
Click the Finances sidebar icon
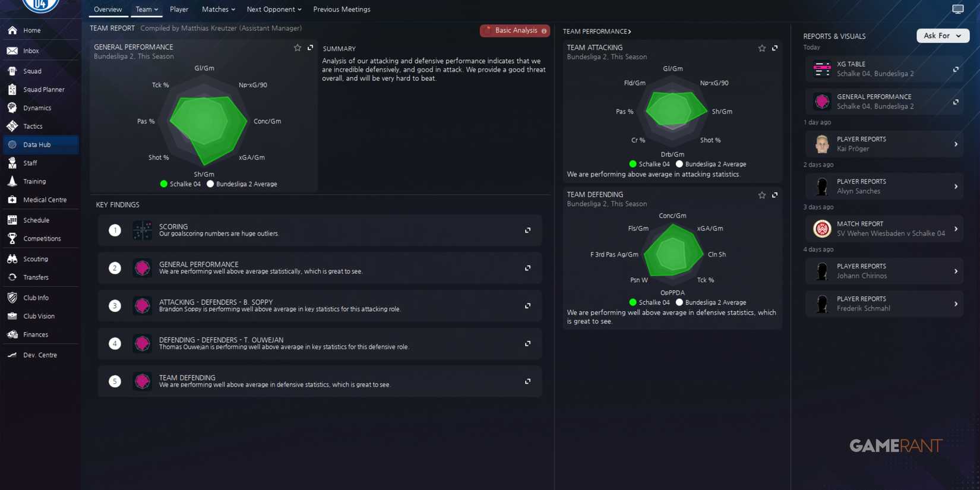pos(12,334)
